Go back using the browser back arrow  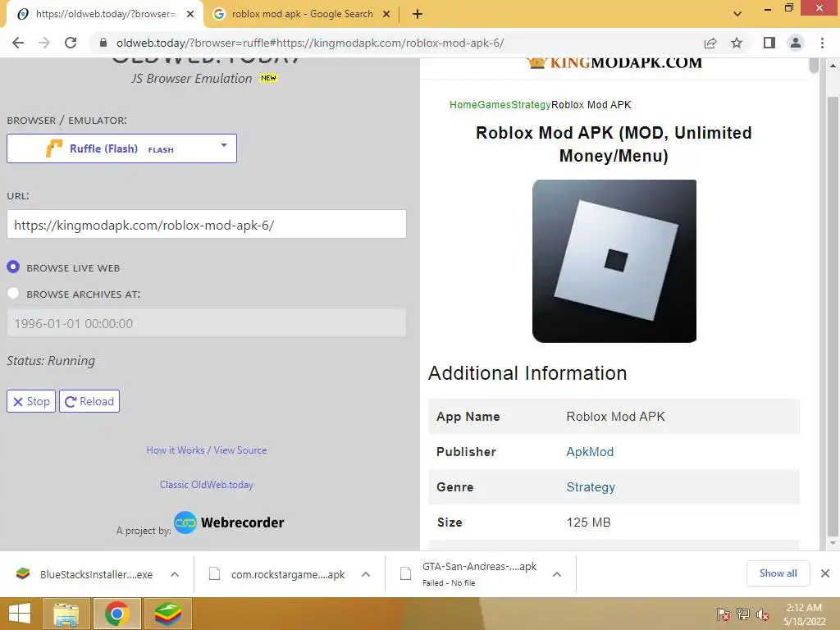click(x=18, y=43)
